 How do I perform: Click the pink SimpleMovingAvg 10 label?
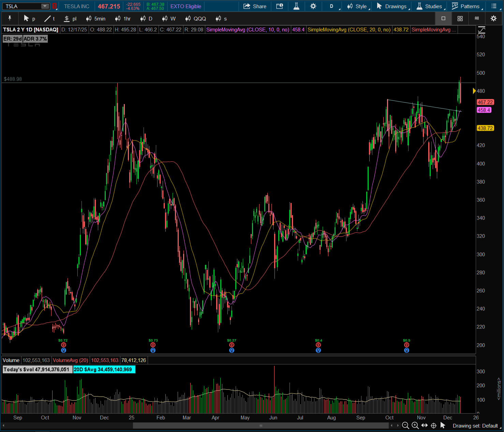pyautogui.click(x=248, y=30)
